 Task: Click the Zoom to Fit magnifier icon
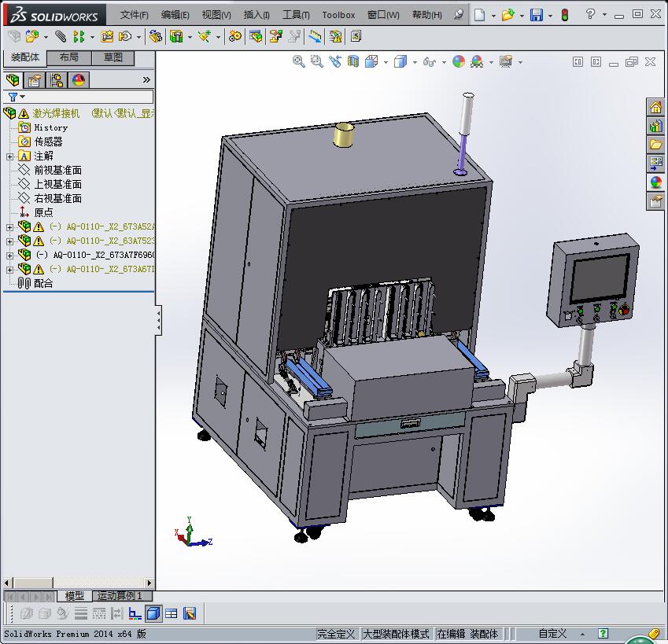coord(299,61)
